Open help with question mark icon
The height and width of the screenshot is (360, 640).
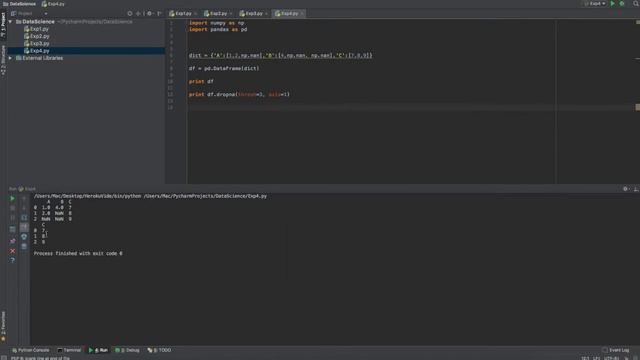(x=12, y=260)
